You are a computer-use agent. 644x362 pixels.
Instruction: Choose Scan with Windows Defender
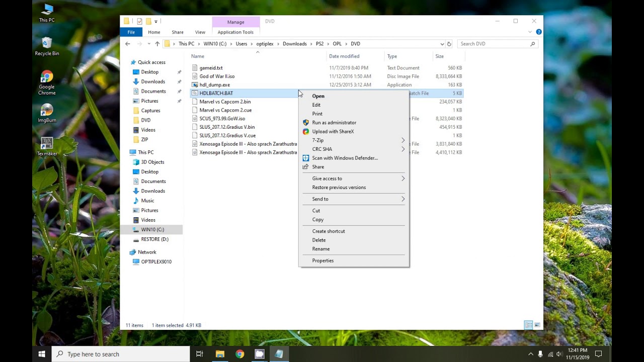coord(354,158)
